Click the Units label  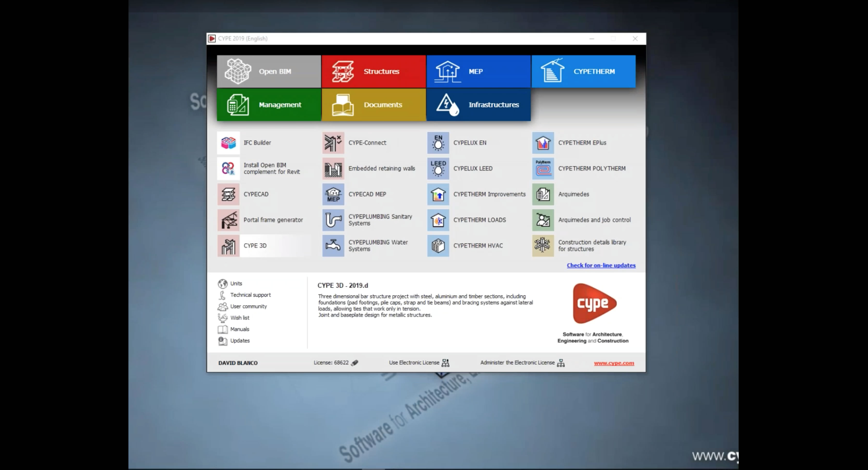tap(236, 283)
